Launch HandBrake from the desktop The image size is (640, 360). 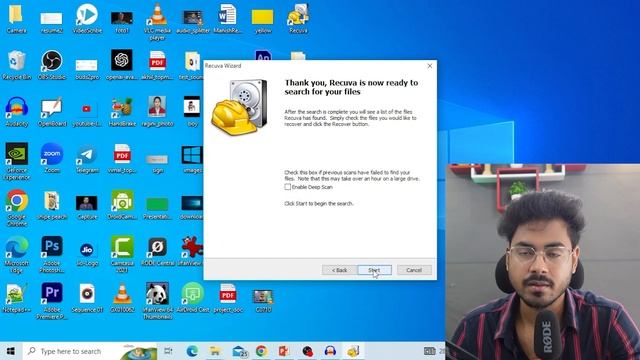pos(122,112)
